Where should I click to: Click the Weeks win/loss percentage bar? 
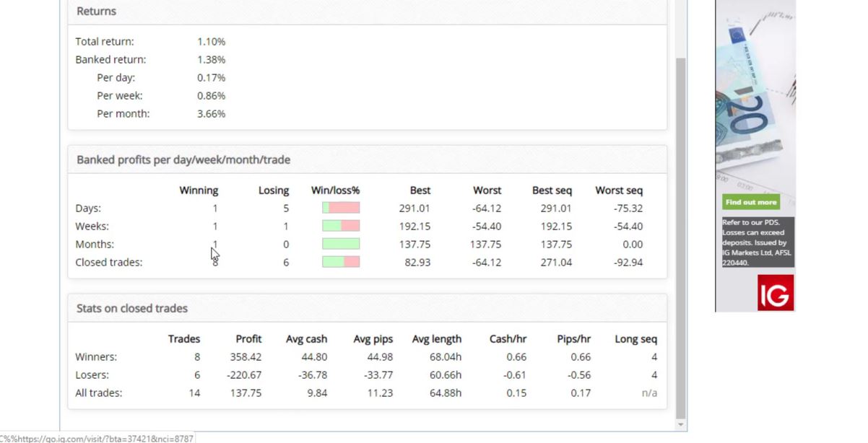340,226
